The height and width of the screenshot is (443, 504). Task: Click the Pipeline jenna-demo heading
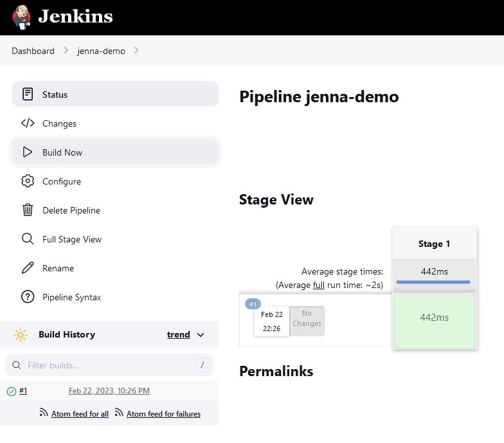click(319, 96)
